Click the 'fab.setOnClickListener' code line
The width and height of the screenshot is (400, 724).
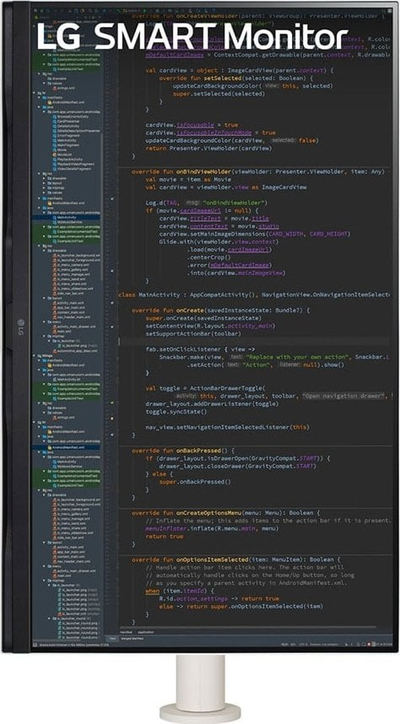[200, 349]
